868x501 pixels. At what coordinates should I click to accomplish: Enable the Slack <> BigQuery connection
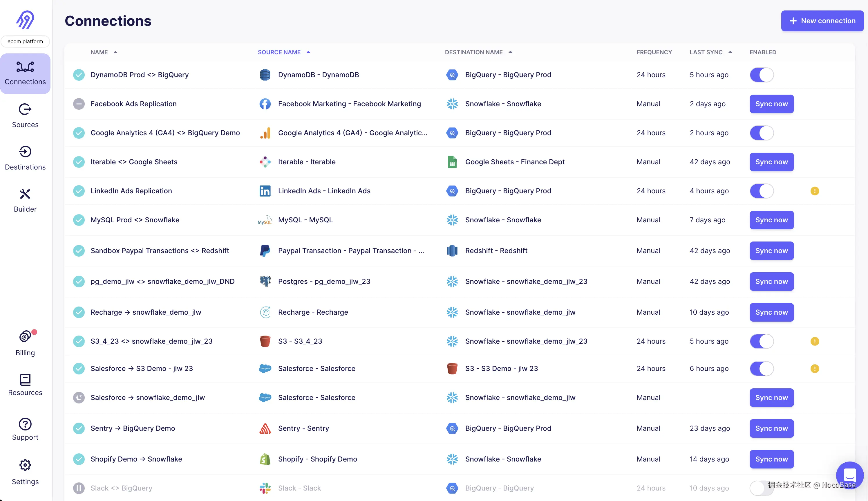click(761, 488)
